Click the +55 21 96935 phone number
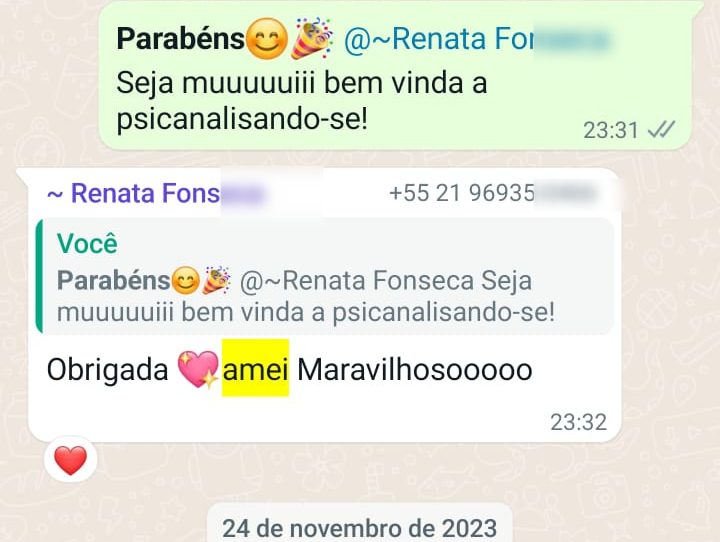The image size is (720, 542). 492,193
